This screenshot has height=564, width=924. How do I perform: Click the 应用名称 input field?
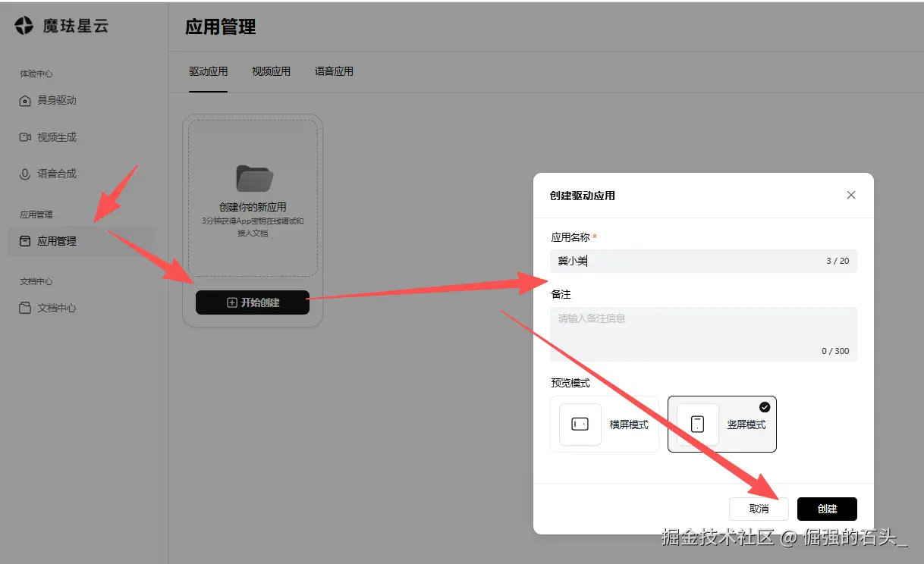pyautogui.click(x=703, y=261)
